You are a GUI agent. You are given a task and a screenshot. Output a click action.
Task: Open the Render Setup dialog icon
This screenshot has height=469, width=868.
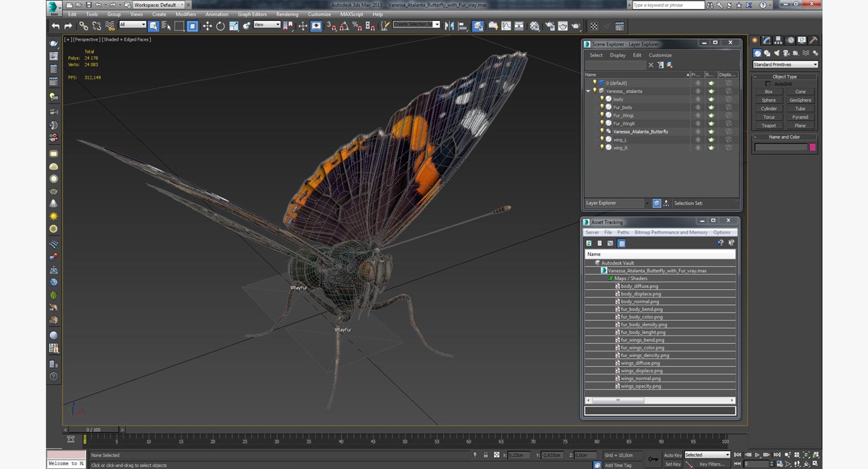(550, 26)
